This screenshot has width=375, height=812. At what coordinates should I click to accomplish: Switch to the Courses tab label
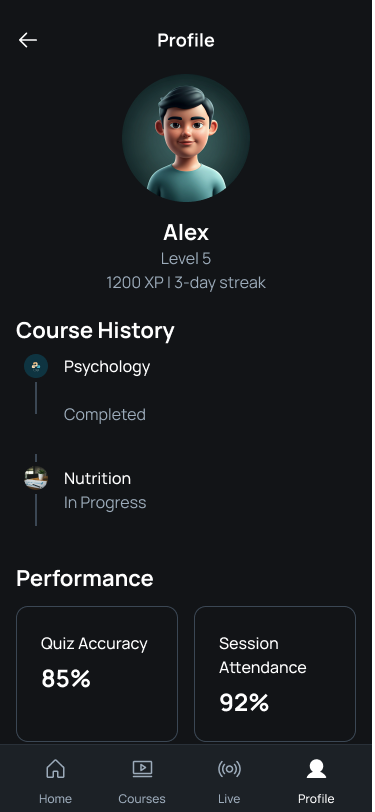142,799
